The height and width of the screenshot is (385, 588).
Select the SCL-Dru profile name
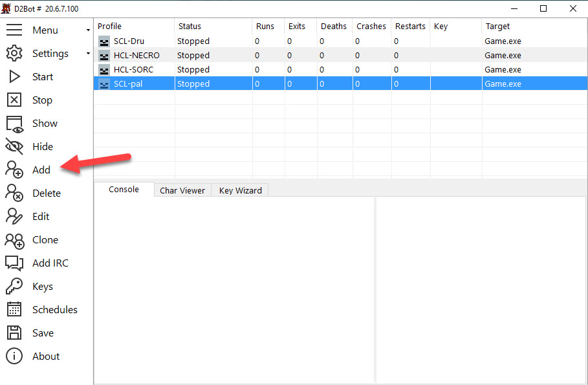pyautogui.click(x=129, y=41)
